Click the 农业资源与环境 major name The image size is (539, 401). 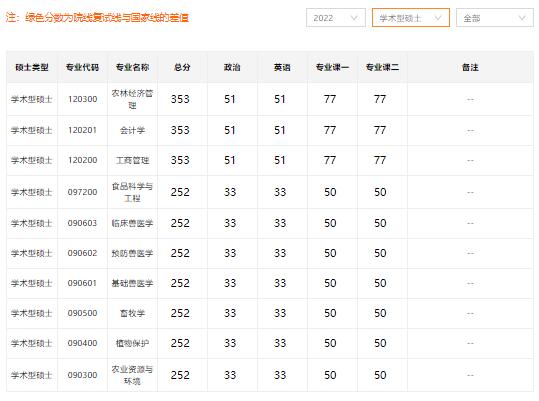click(132, 375)
